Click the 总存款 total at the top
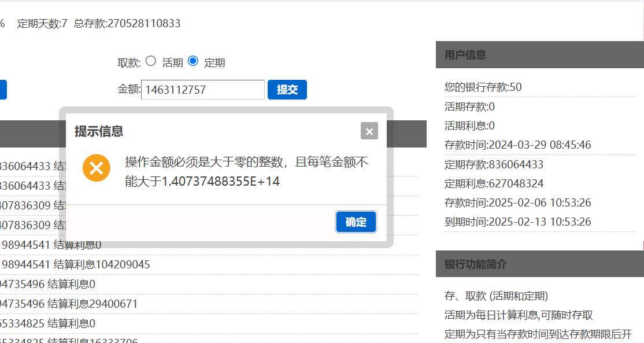The image size is (644, 343). coord(127,24)
